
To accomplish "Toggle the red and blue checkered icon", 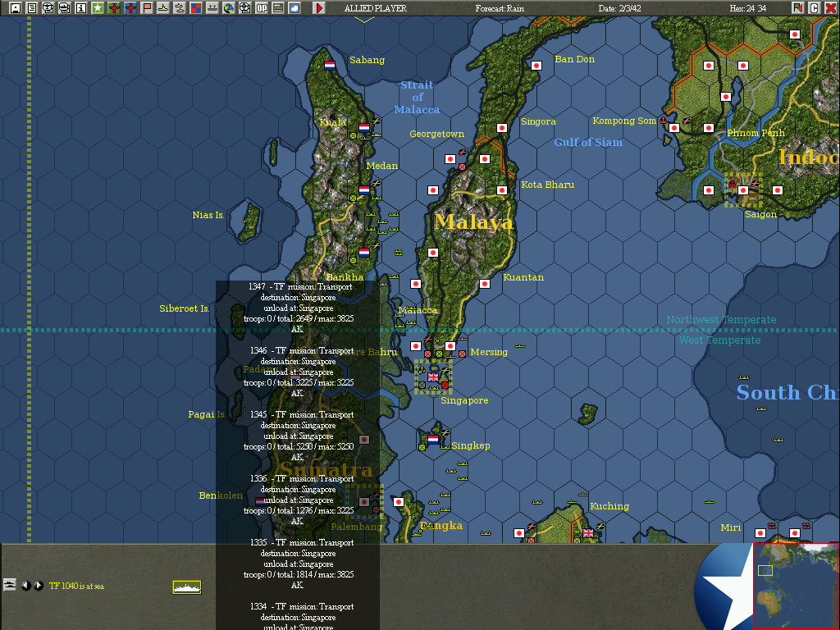I will point(196,8).
